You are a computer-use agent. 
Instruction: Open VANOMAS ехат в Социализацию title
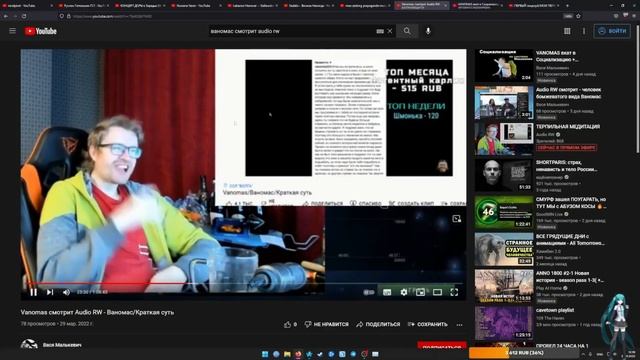click(x=557, y=56)
